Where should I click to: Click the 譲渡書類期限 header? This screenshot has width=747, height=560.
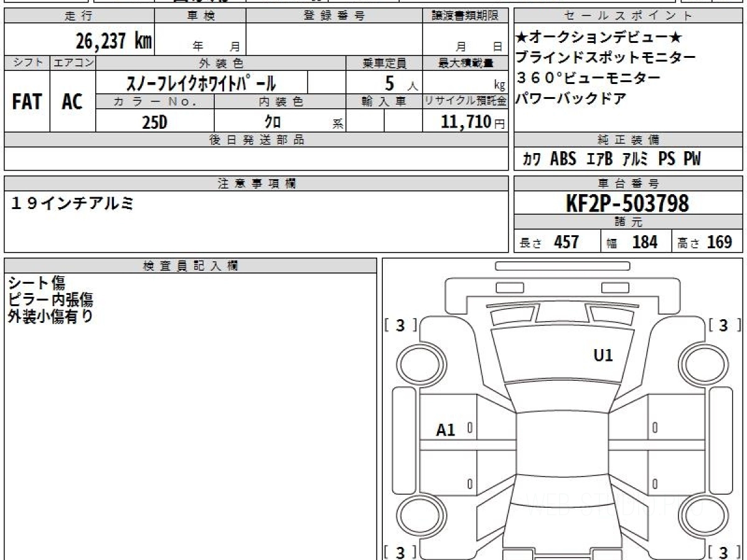pyautogui.click(x=465, y=16)
